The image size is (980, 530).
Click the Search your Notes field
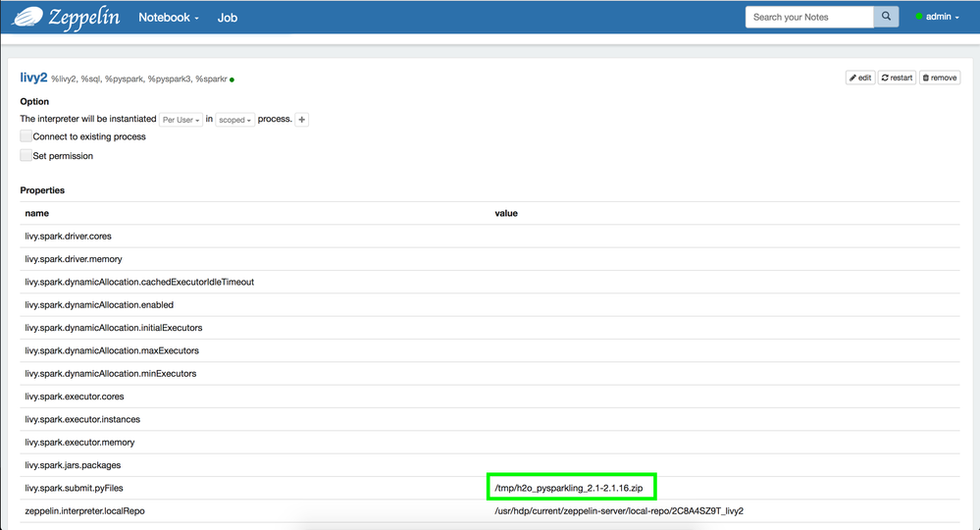point(809,17)
